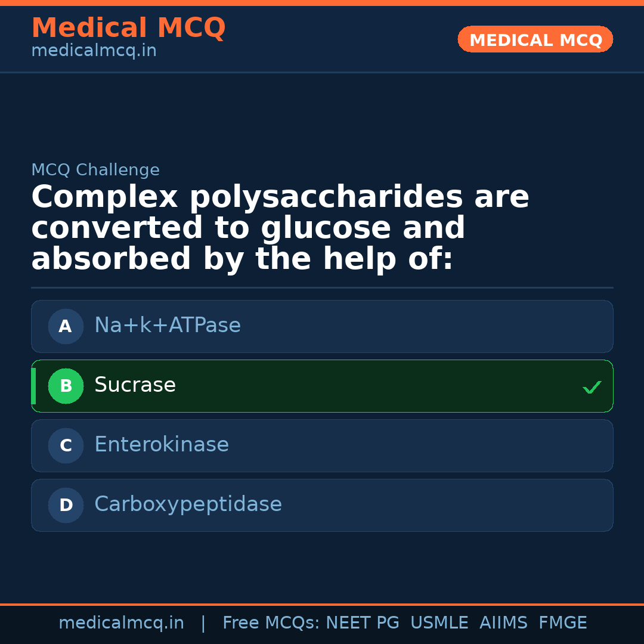Click USMLE in footer
The height and width of the screenshot is (644, 644).
pyautogui.click(x=439, y=623)
